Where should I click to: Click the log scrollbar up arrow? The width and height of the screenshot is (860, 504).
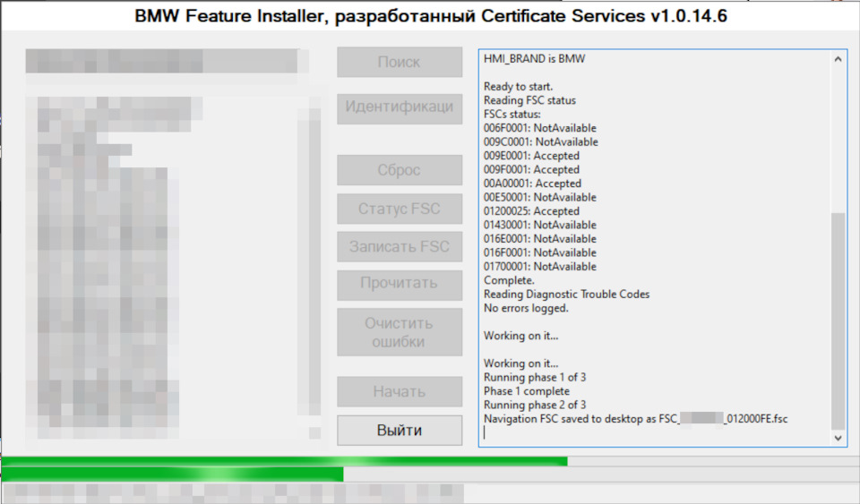click(x=838, y=59)
